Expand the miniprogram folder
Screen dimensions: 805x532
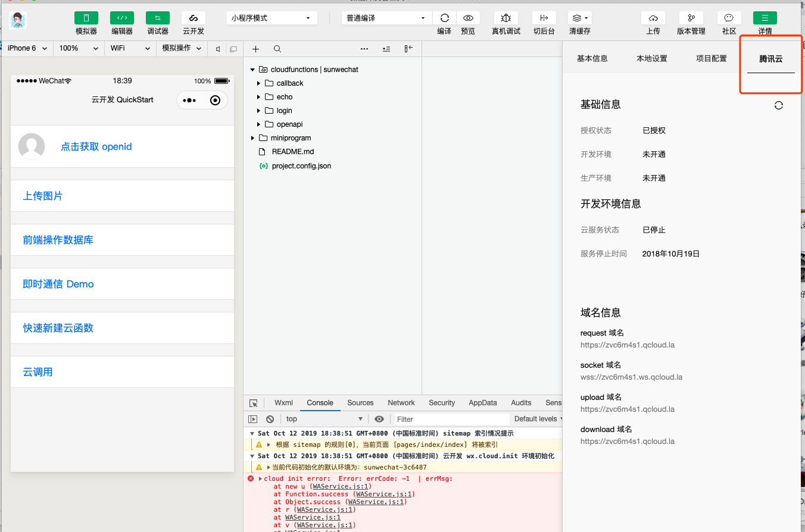tap(252, 138)
